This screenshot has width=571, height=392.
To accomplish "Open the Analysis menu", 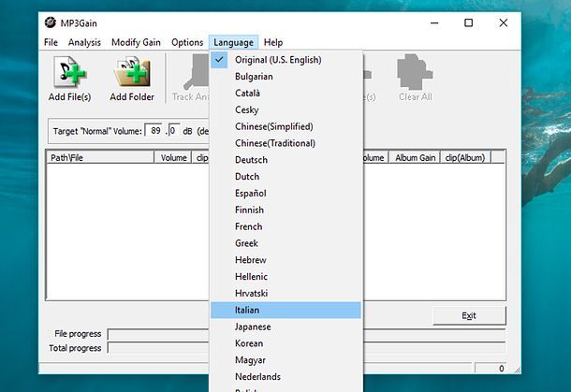I will [84, 42].
